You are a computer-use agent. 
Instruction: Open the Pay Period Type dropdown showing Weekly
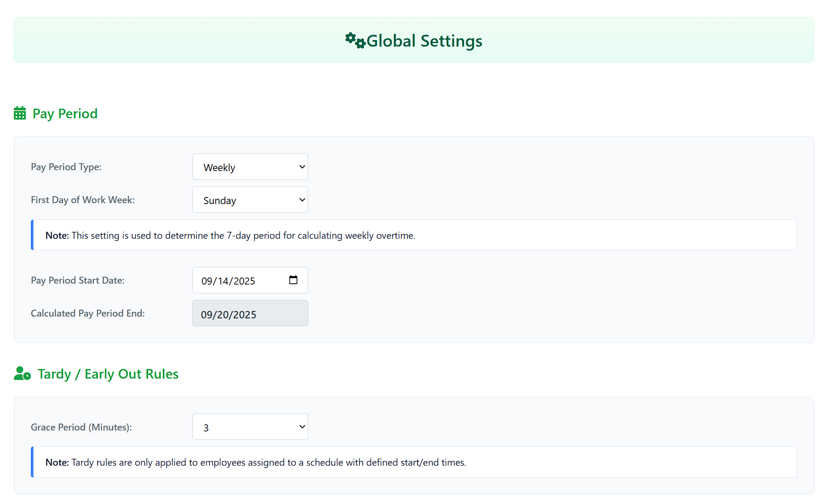coord(250,167)
